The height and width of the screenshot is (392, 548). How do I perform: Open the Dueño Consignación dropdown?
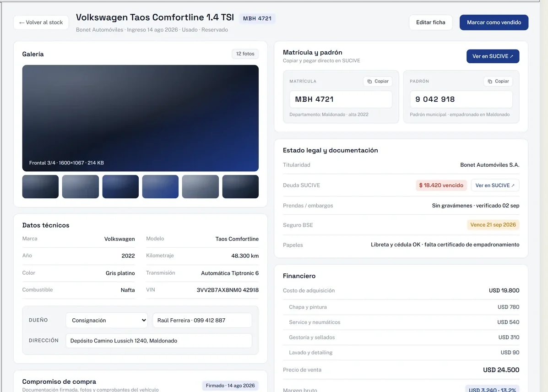[x=107, y=320]
